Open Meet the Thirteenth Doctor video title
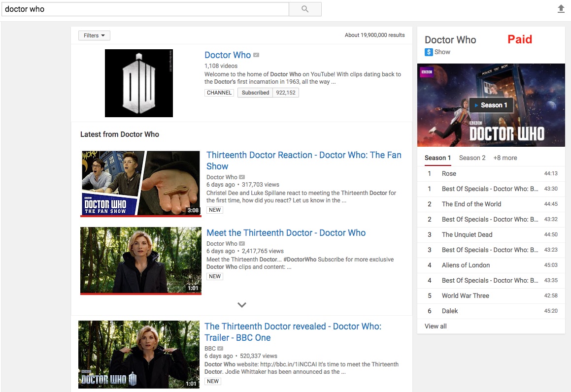 click(286, 232)
